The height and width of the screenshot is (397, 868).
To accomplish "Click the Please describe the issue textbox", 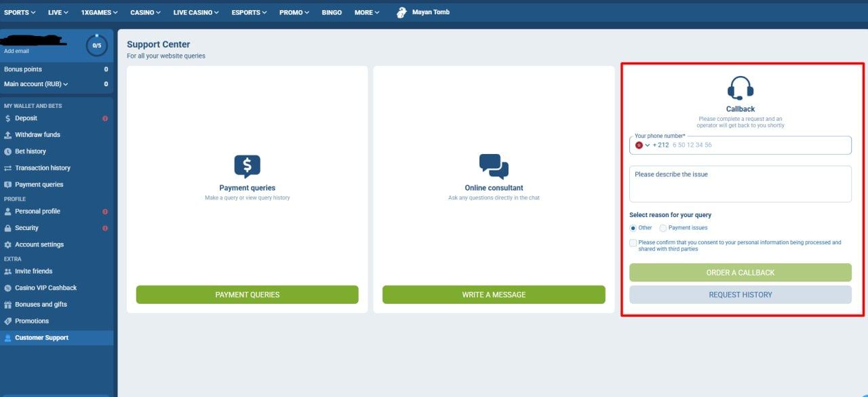I will point(740,184).
